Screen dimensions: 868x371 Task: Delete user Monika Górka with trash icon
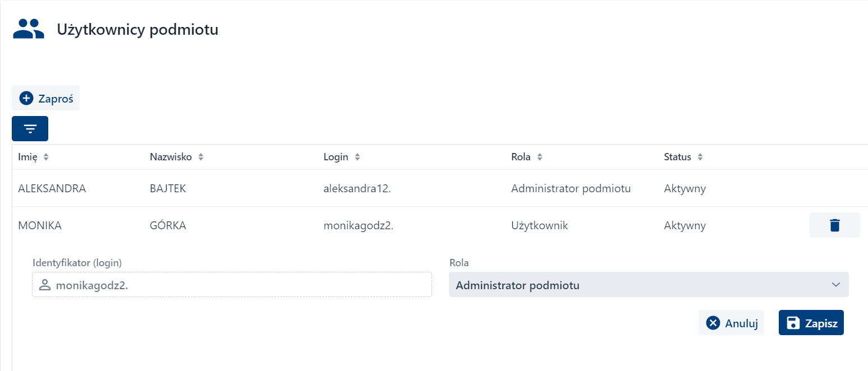coord(834,225)
